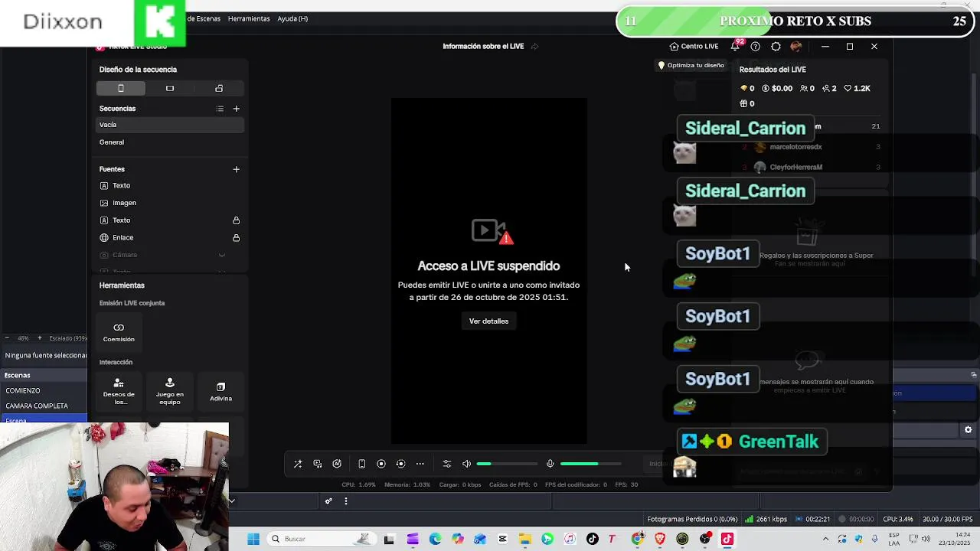The width and height of the screenshot is (980, 551).
Task: Open OBS dock vertical dots menu
Action: pyautogui.click(x=345, y=501)
